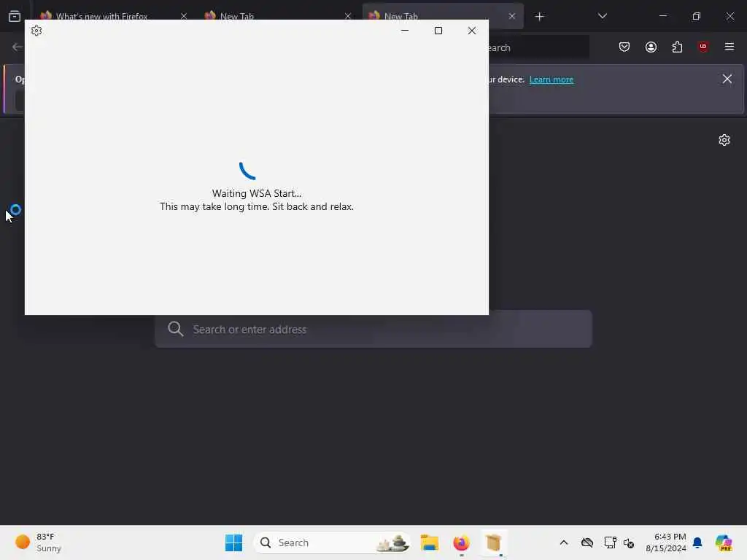Follow the Learn more link in notification
This screenshot has height=560, width=747.
[551, 79]
